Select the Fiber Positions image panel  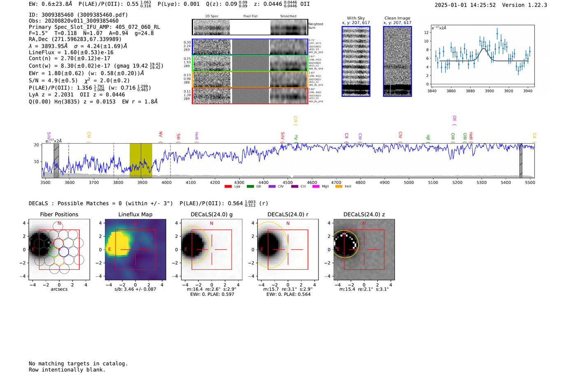[x=59, y=249]
